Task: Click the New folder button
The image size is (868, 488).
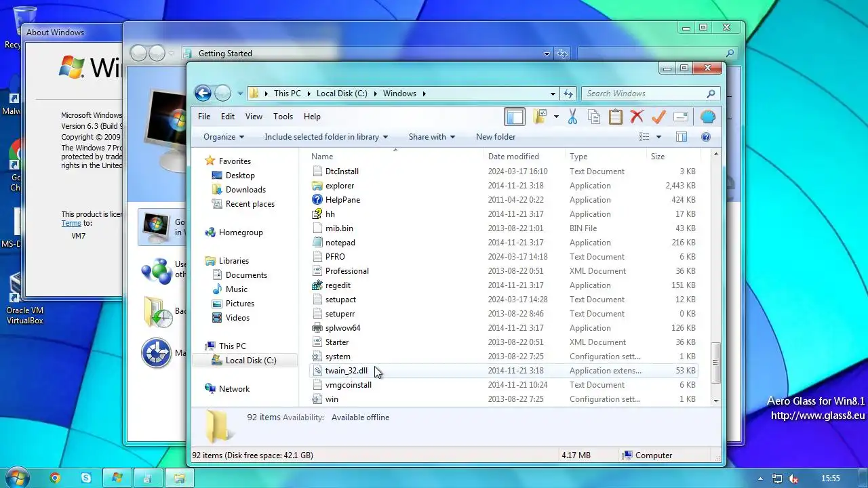Action: tap(496, 137)
